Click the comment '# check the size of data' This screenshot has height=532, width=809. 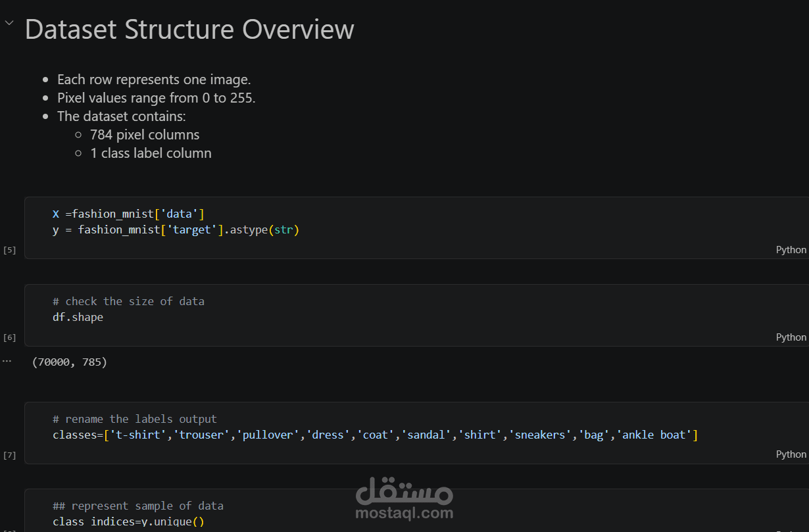click(128, 301)
